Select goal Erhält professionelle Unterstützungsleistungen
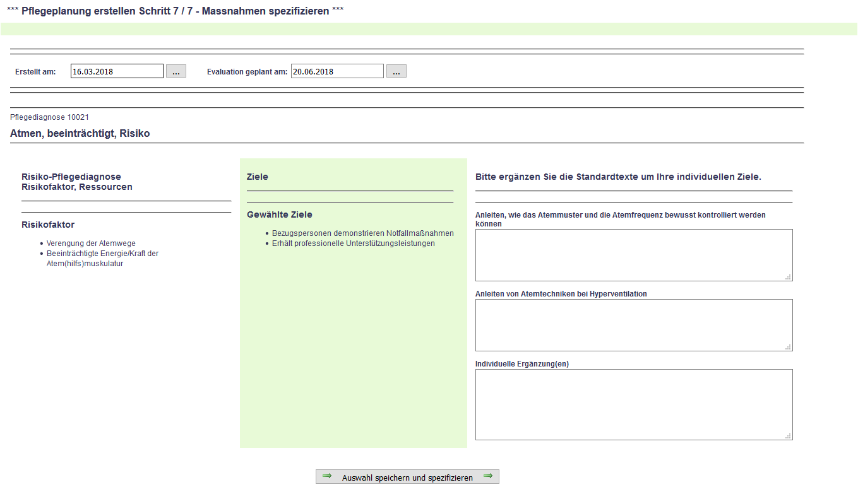 click(x=353, y=243)
